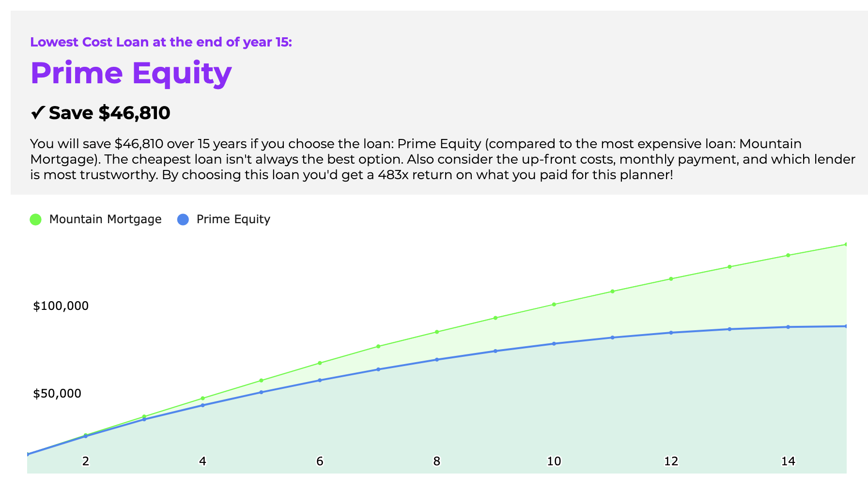868x490 pixels.
Task: Select the Prime Equity point at year 10
Action: pos(554,344)
